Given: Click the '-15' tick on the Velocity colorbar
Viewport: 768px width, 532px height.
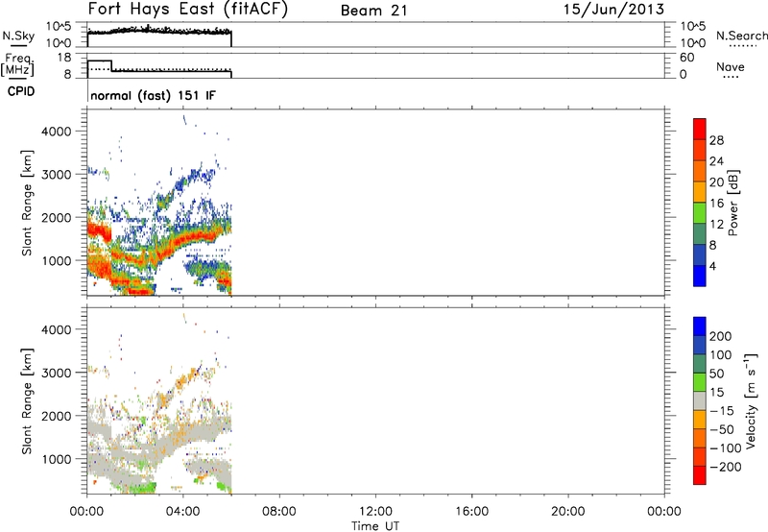Looking at the screenshot, I should [x=722, y=411].
